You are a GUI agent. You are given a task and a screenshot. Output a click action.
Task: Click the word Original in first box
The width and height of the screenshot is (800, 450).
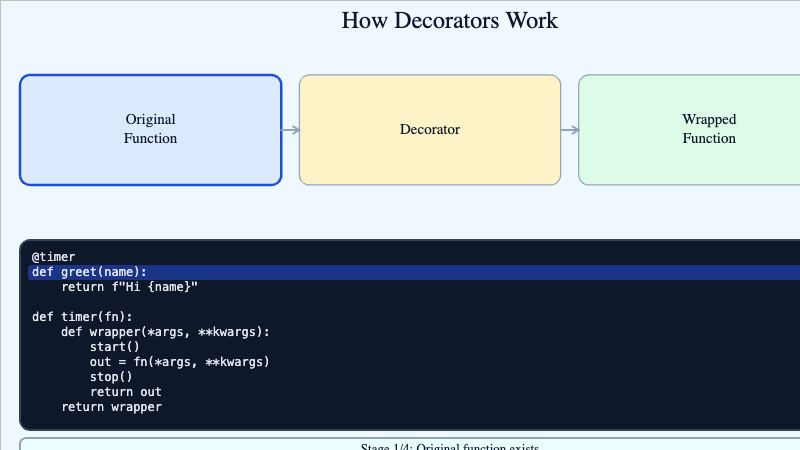click(150, 120)
